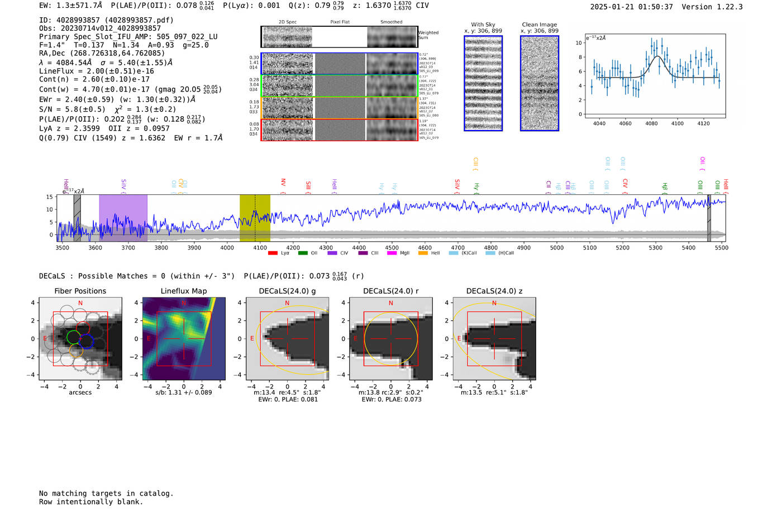This screenshot has width=782, height=532.
Task: Click the red NV line label
Action: pyautogui.click(x=283, y=185)
